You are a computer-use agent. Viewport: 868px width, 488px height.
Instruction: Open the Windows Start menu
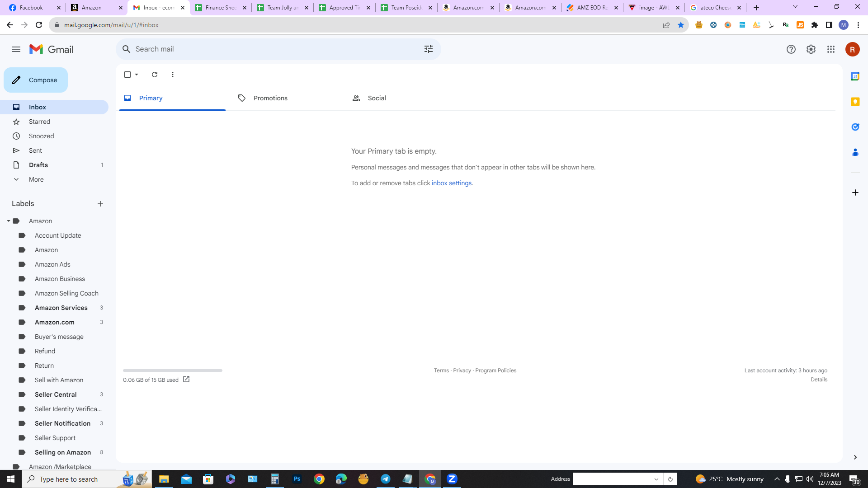pos(11,479)
